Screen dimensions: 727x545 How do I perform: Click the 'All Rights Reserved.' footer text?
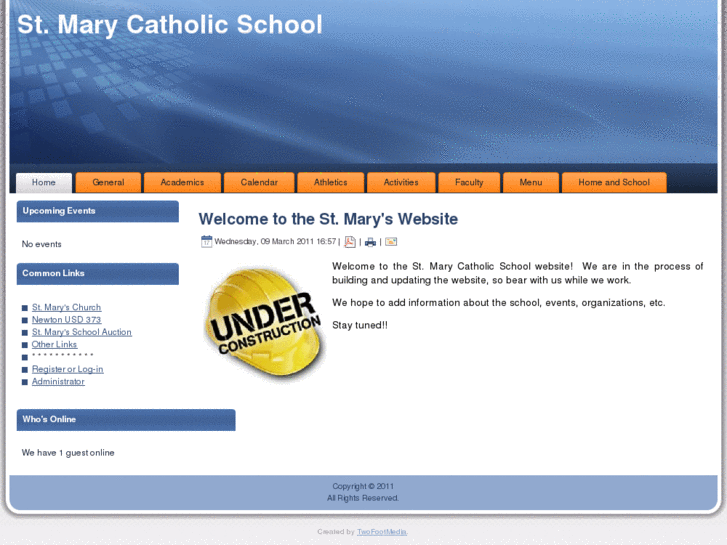pyautogui.click(x=363, y=498)
